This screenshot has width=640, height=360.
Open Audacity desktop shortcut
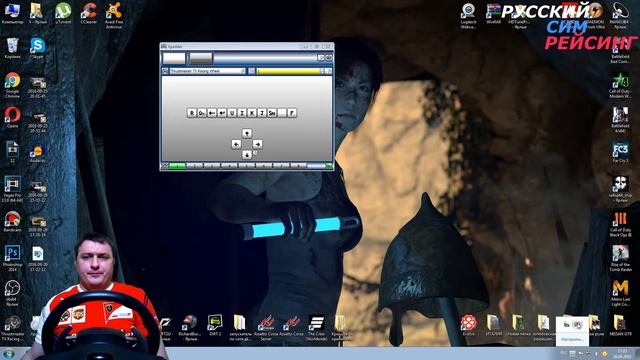point(37,154)
